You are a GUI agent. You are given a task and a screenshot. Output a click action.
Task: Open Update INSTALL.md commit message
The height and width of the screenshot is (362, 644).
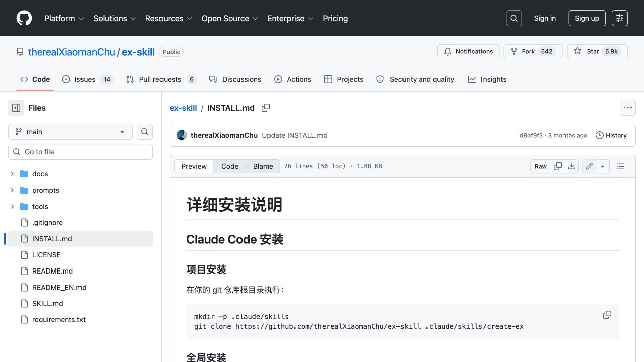coord(294,135)
